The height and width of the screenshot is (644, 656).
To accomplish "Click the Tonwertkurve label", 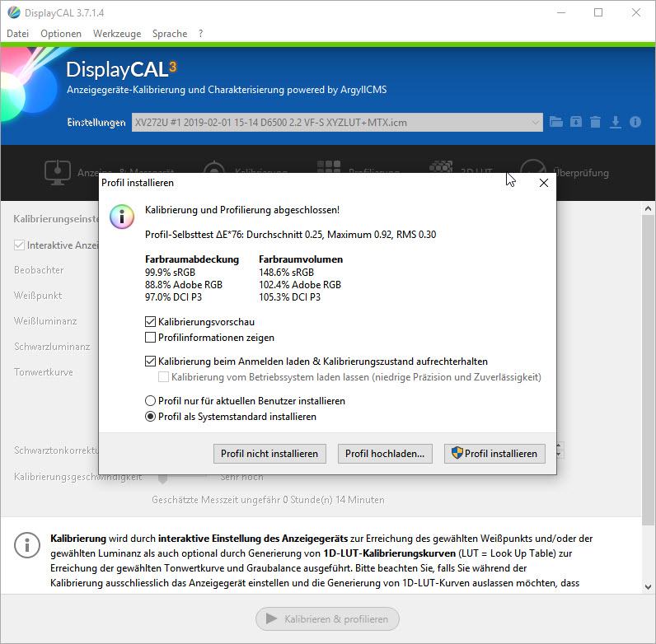I will (44, 371).
